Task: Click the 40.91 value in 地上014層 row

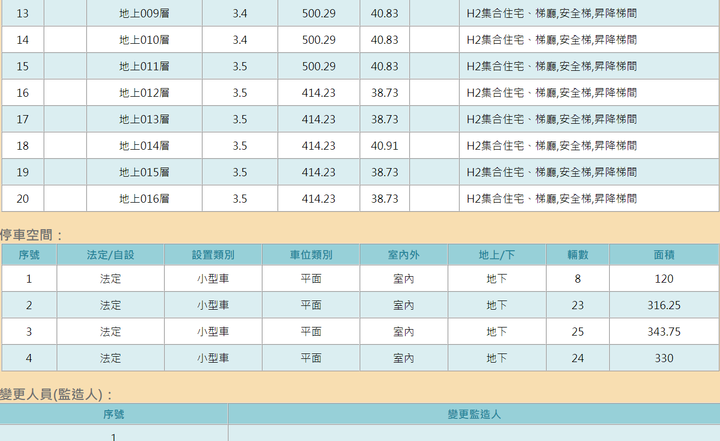Action: click(x=384, y=146)
